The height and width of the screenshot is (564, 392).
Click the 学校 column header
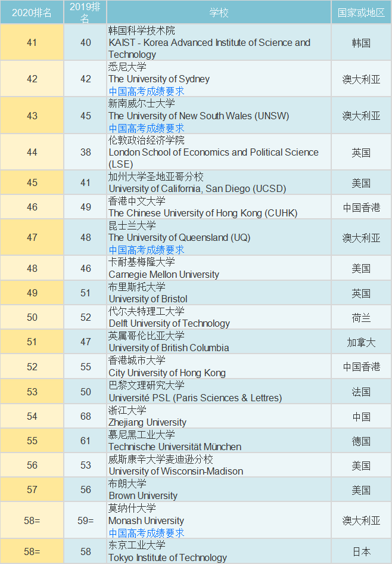[219, 13]
